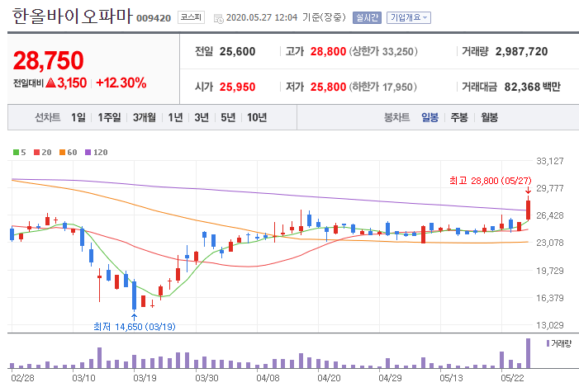Click the 시가 value 25,950
Image resolution: width=579 pixels, height=392 pixels.
point(237,87)
